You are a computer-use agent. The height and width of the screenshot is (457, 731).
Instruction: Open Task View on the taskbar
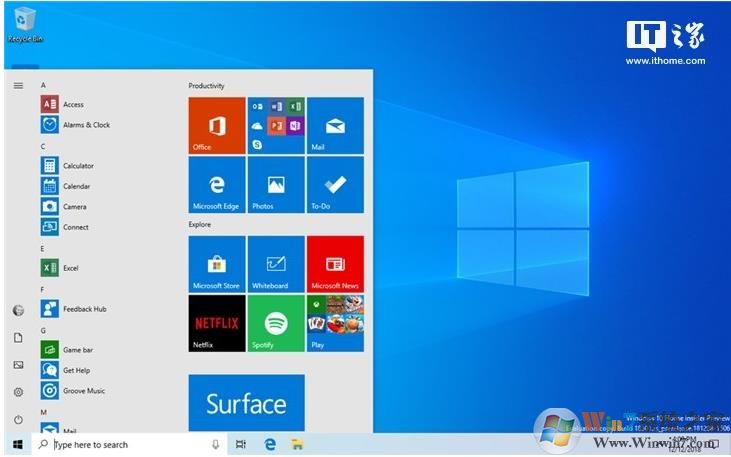(x=241, y=444)
